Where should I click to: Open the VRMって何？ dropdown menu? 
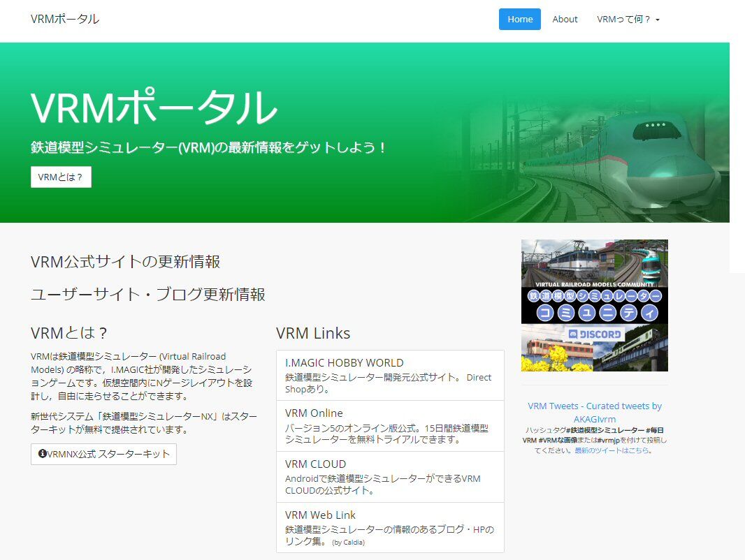tap(628, 19)
